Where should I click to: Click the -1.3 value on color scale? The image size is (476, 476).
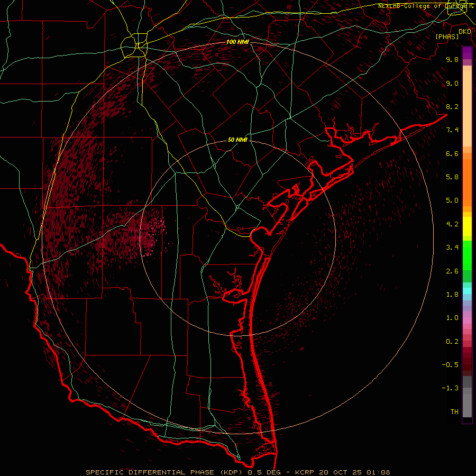[x=450, y=388]
